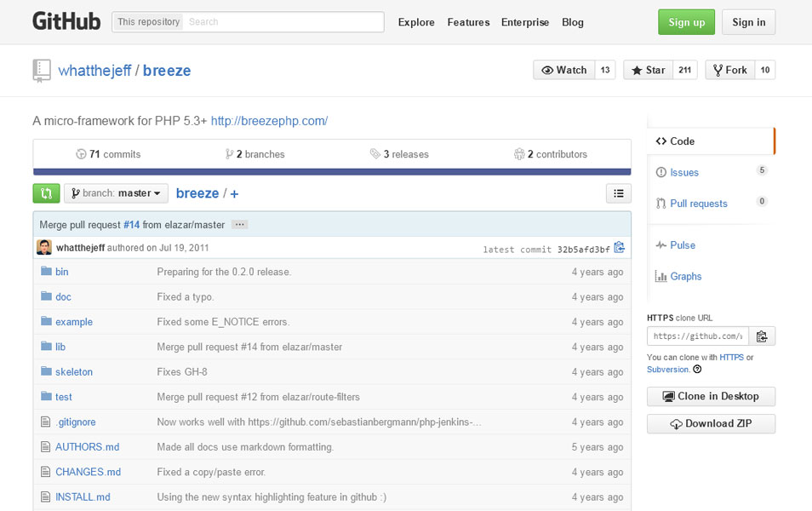View the 2 contributors list
This screenshot has width=812, height=511.
(x=551, y=154)
